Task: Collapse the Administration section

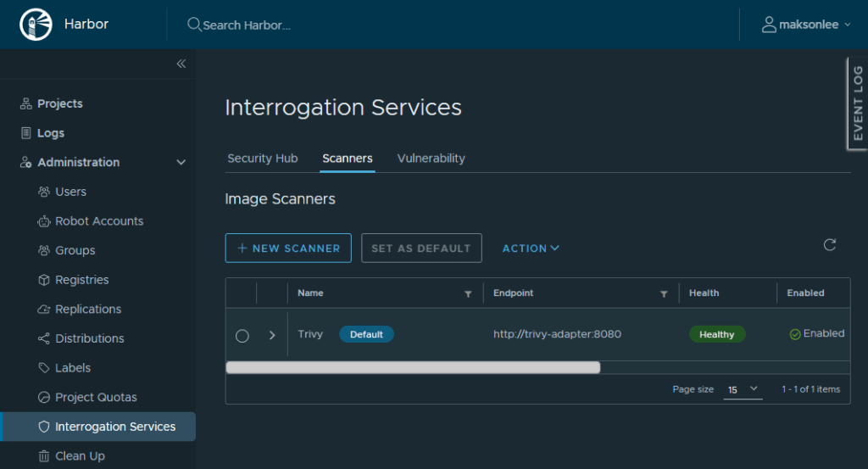Action: click(x=181, y=162)
